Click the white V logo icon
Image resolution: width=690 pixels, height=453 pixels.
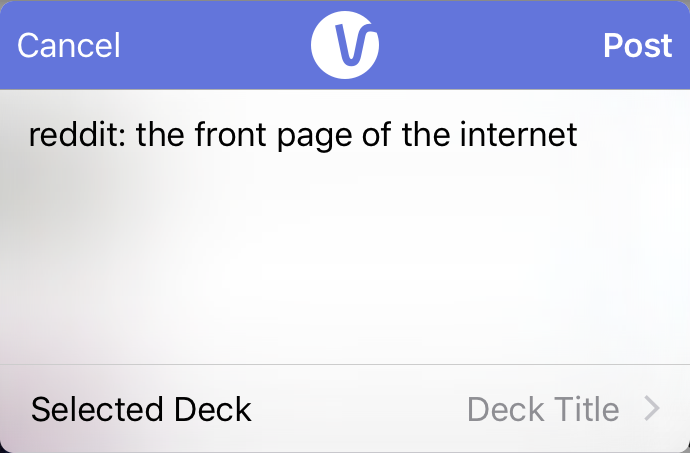coord(344,46)
